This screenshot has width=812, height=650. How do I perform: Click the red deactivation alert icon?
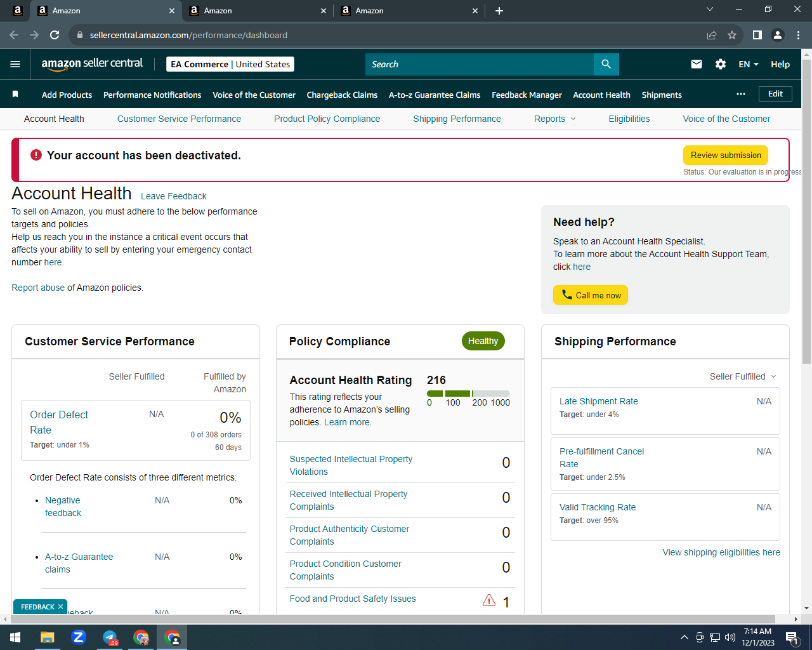tap(36, 155)
